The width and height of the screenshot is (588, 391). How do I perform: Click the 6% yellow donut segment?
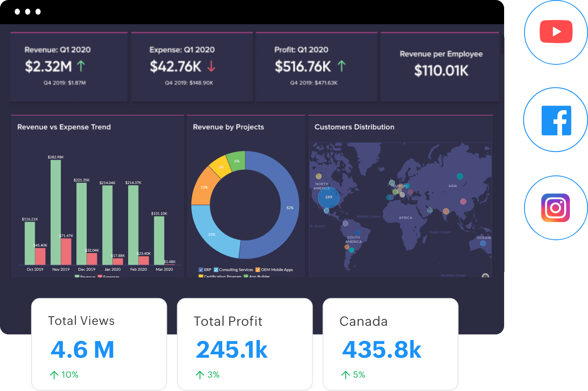tap(221, 167)
